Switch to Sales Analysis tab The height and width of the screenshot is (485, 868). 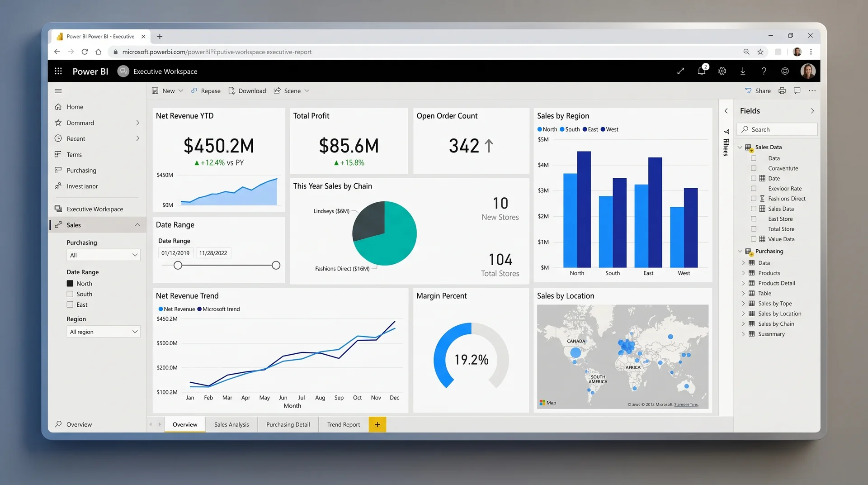[231, 424]
